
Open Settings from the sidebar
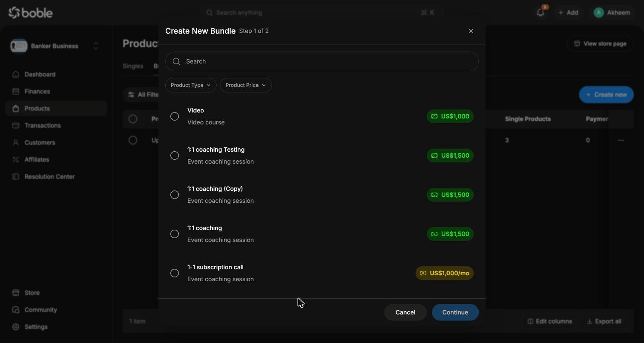point(56,327)
